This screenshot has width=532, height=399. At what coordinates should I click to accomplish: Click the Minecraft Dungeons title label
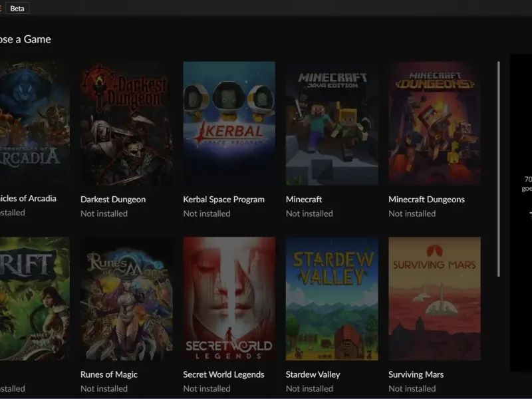coord(426,199)
